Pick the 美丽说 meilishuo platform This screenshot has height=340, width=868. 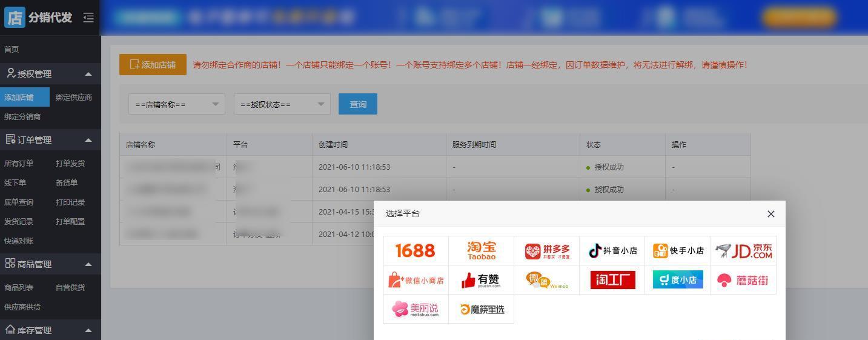coord(416,309)
